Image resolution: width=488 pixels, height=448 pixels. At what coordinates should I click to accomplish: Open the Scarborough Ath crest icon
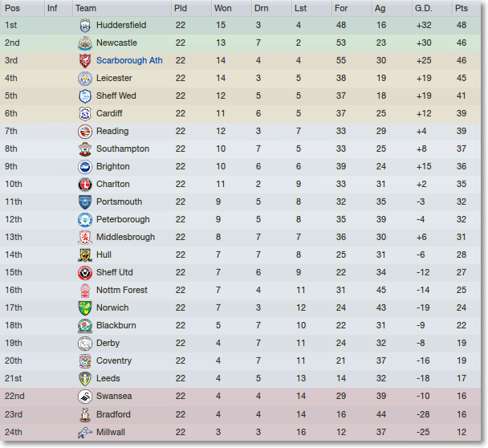pyautogui.click(x=85, y=61)
